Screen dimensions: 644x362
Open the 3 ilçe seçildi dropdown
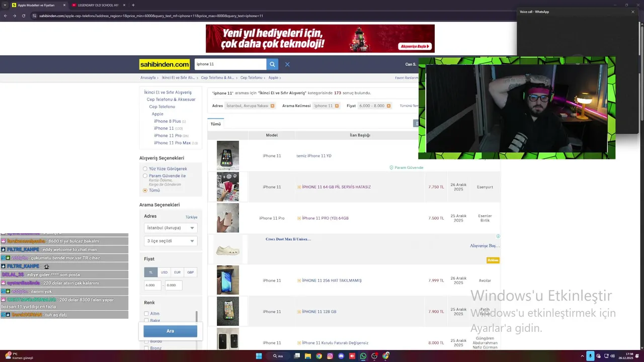click(x=171, y=241)
